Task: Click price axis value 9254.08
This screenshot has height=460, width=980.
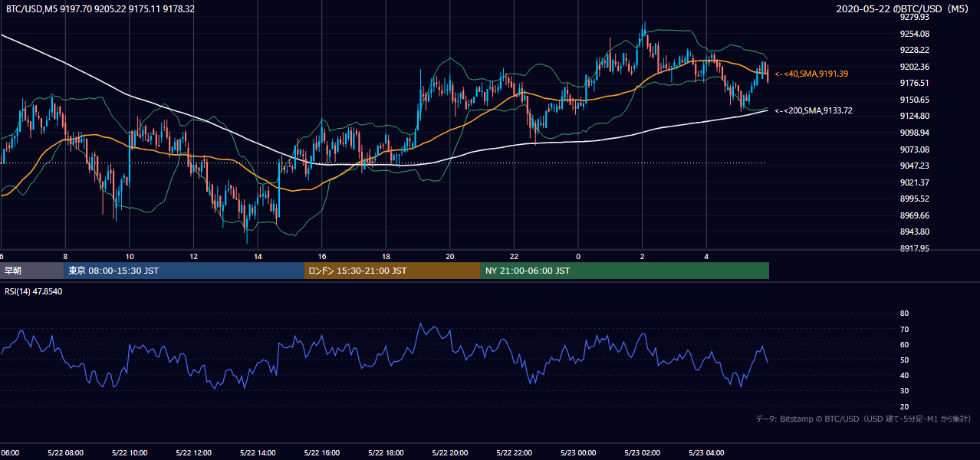Action: (x=915, y=34)
